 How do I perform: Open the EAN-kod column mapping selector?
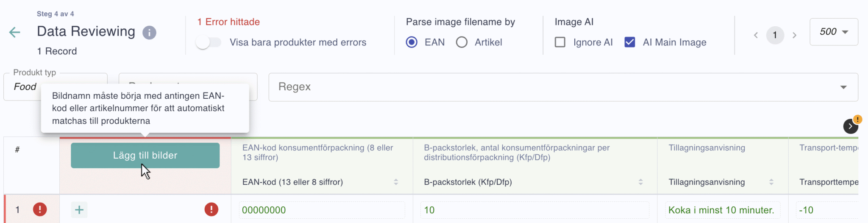point(321,182)
